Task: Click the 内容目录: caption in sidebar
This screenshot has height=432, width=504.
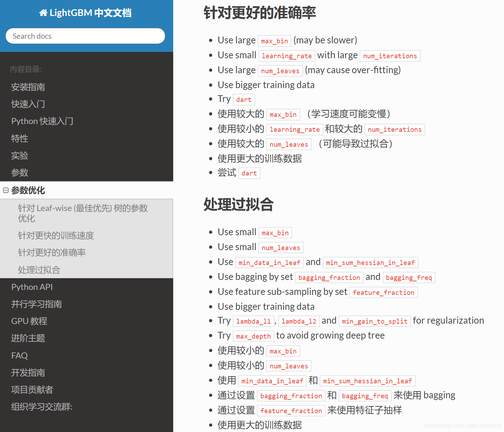Action: [26, 69]
